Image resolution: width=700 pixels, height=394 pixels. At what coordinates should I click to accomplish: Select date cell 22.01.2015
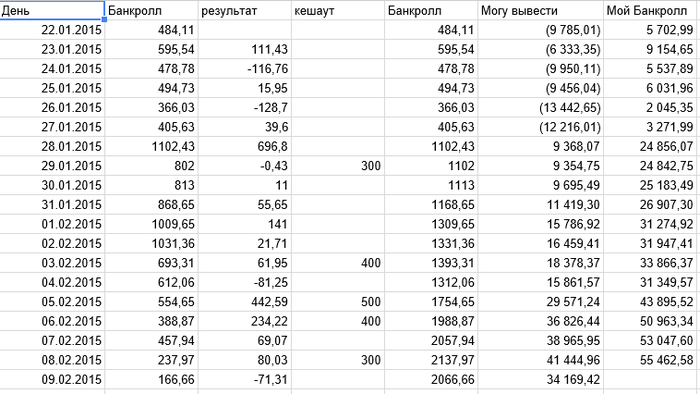(52, 30)
